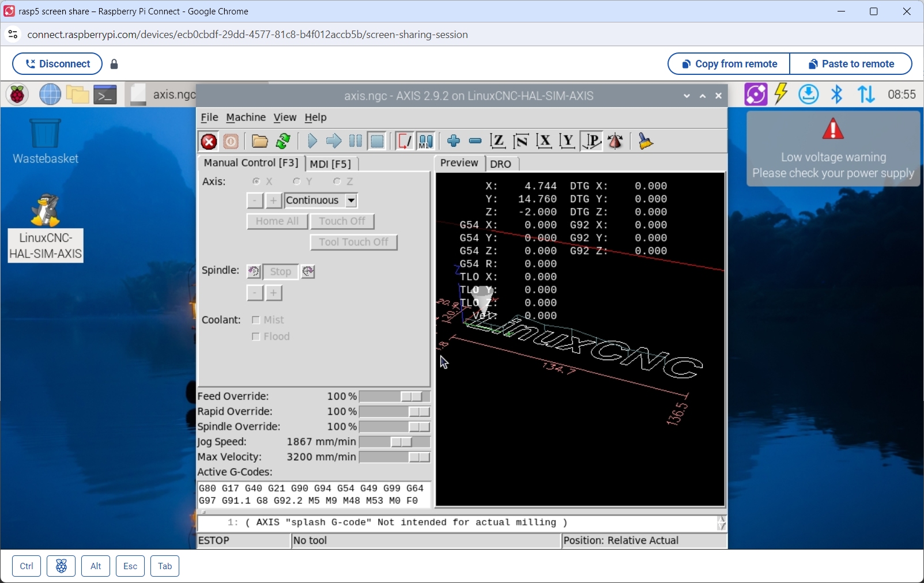Click the Bluetooth tray icon
Viewport: 924px width, 583px height.
(x=837, y=94)
